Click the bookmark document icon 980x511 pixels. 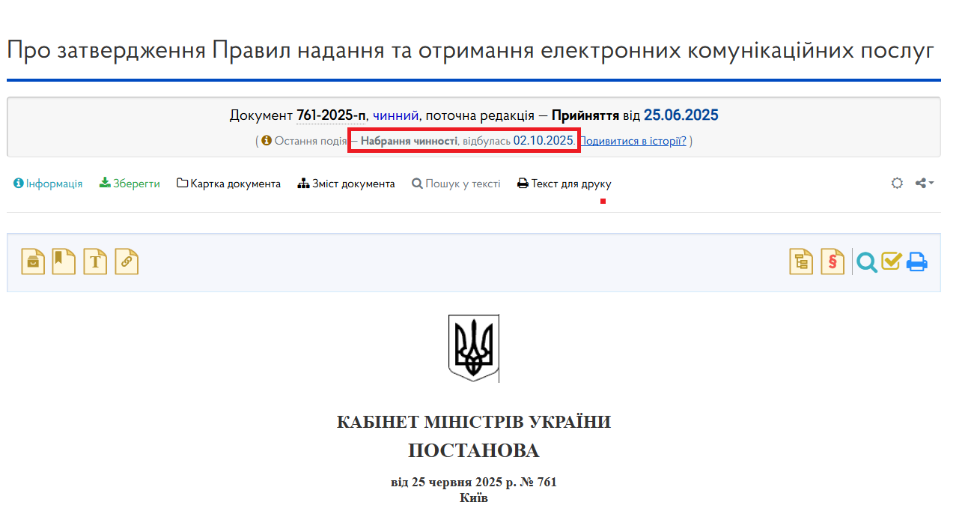64,261
